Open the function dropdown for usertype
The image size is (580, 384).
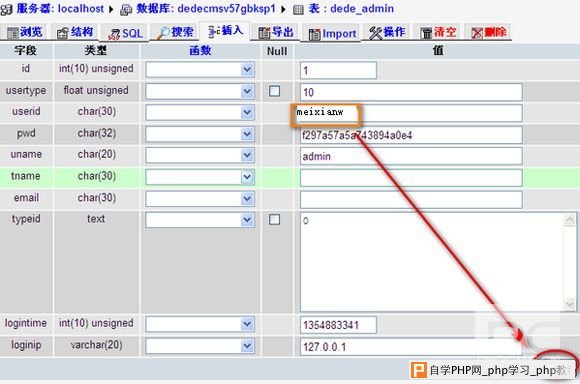(200, 91)
